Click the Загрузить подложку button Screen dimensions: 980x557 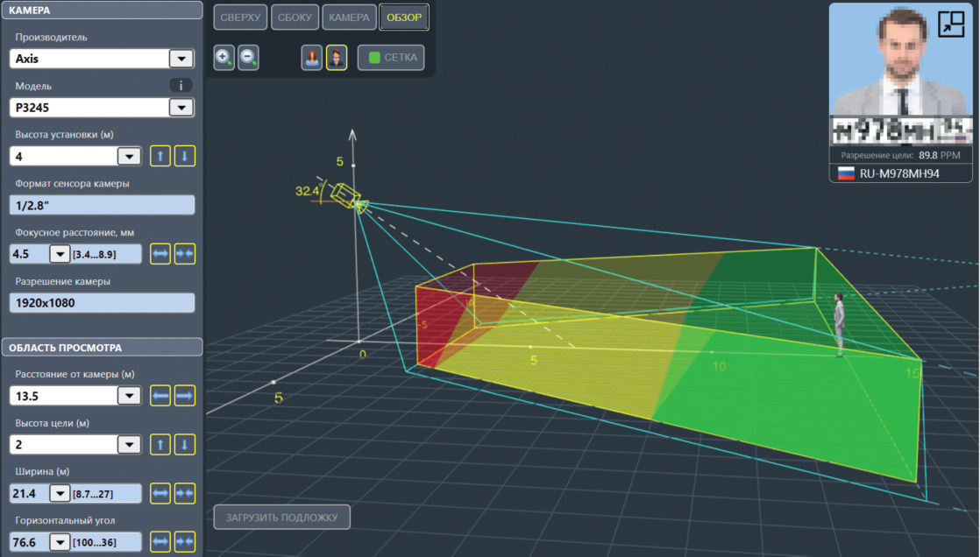281,518
